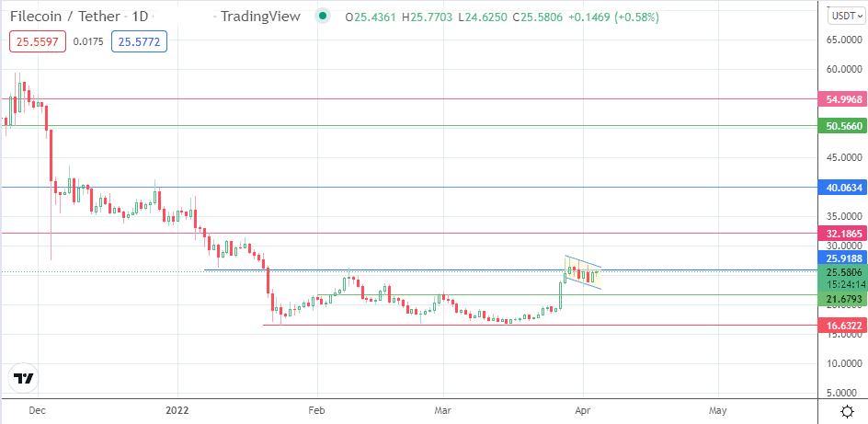Viewport: 868px width, 424px height.
Task: Select the 40.0634 price label
Action: tap(844, 188)
